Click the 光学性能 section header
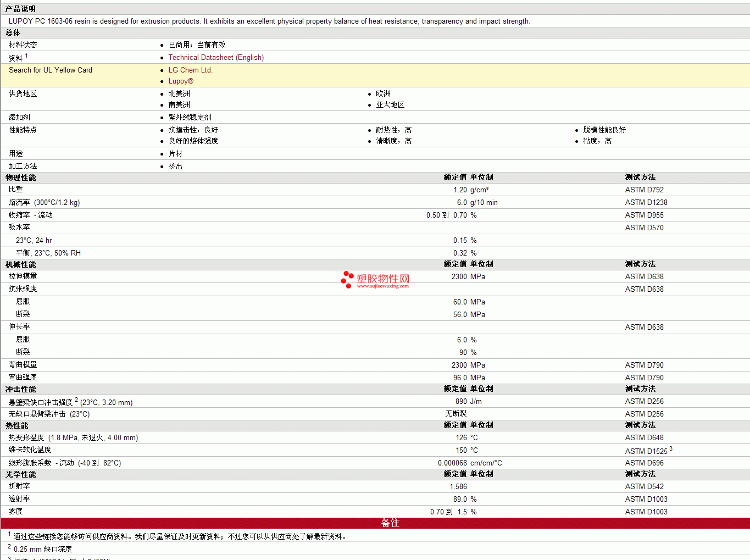Screen dimensions: 750x560 coord(20,474)
